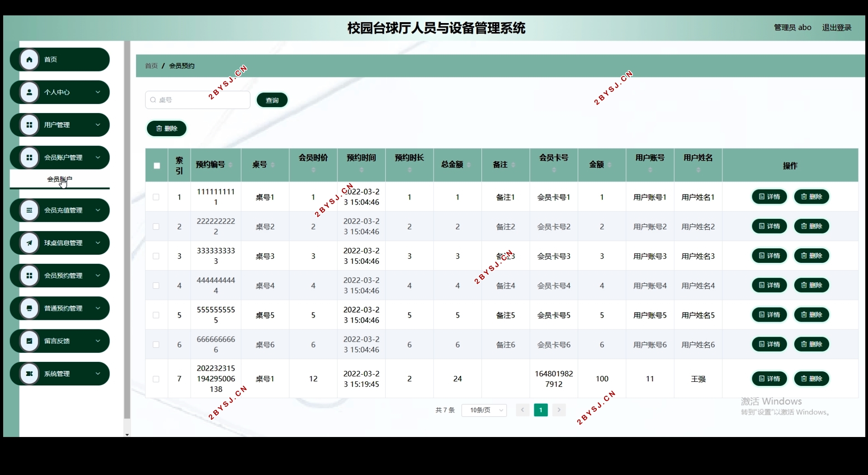The width and height of the screenshot is (868, 475).
Task: Click 删除 for row 7 王强
Action: 811,379
